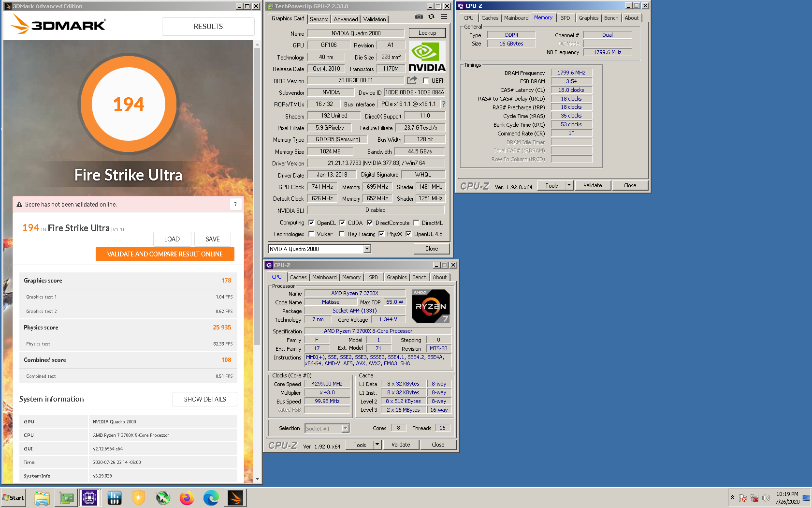Switch to CPU-Z from the taskbar
Viewport: 812px width, 508px height.
coord(90,497)
